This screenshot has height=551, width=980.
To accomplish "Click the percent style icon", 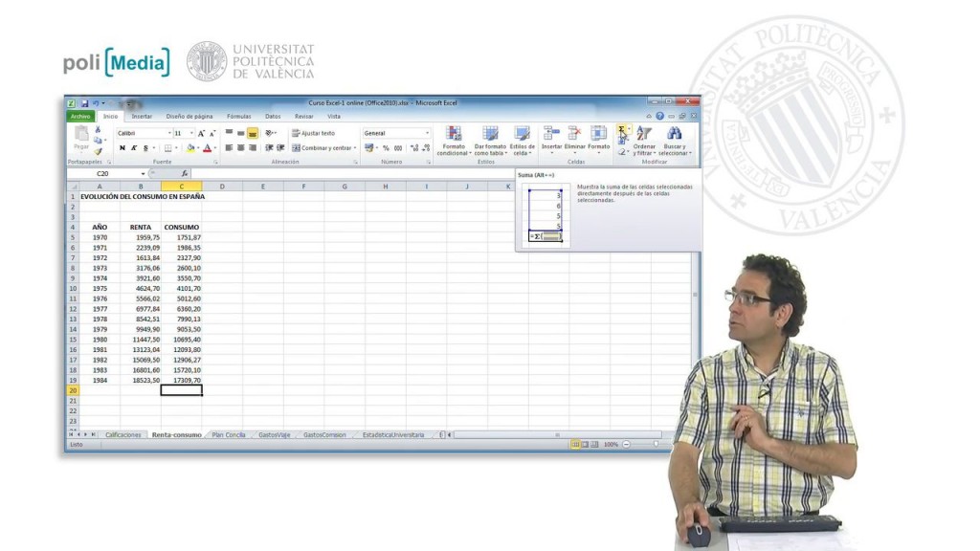I will point(386,148).
